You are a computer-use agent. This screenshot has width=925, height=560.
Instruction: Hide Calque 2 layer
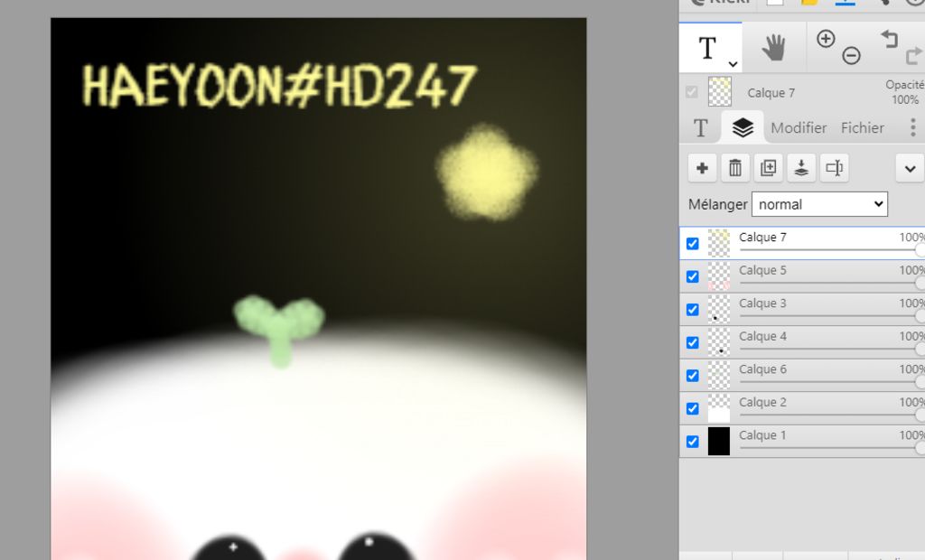(x=693, y=409)
